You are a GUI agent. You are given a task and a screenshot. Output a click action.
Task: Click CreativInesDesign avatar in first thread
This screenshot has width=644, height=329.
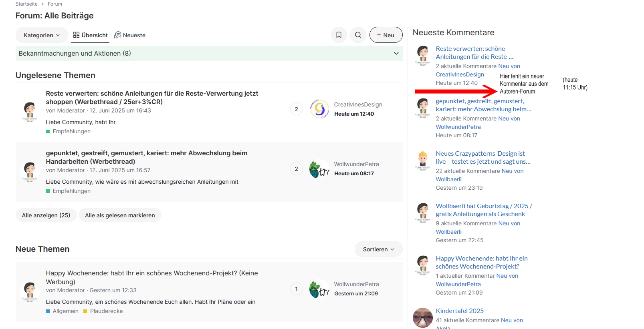pyautogui.click(x=319, y=109)
